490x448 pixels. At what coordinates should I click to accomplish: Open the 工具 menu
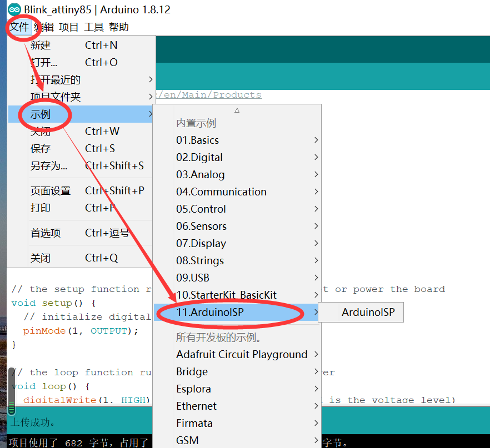tap(94, 27)
